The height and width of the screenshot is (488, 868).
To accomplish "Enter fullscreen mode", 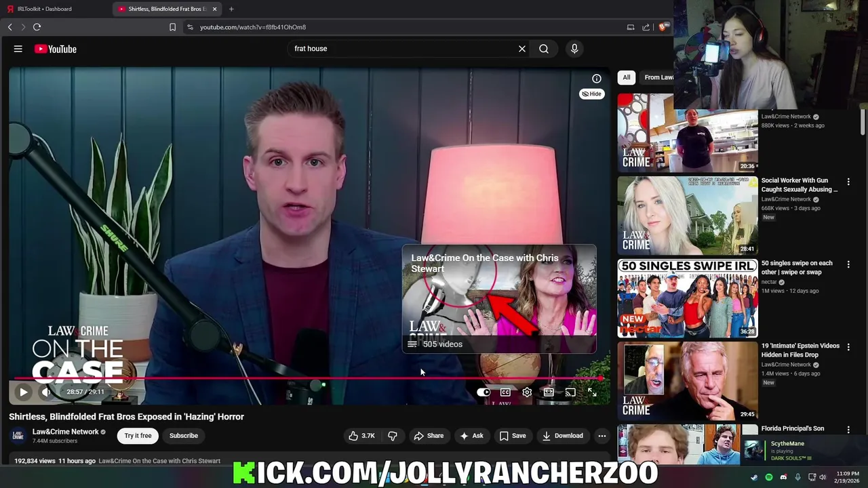I will 592,392.
